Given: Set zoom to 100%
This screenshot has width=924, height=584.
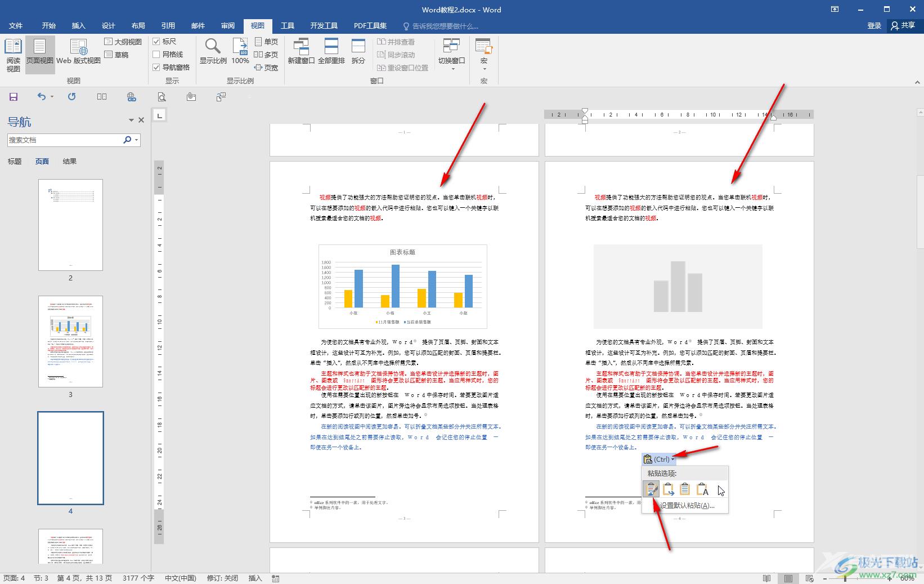Looking at the screenshot, I should 240,52.
